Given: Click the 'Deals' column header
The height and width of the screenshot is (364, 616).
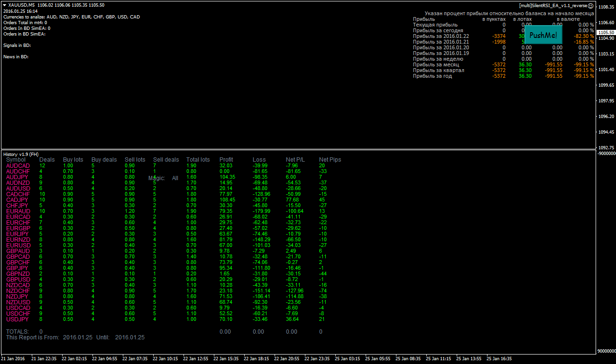Looking at the screenshot, I should [x=47, y=160].
